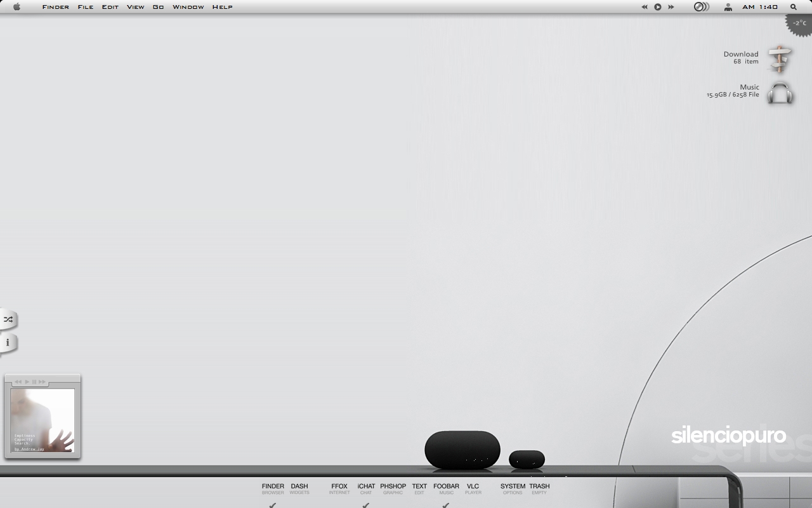The image size is (812, 508).
Task: Skip to next track in menu bar
Action: click(x=671, y=7)
